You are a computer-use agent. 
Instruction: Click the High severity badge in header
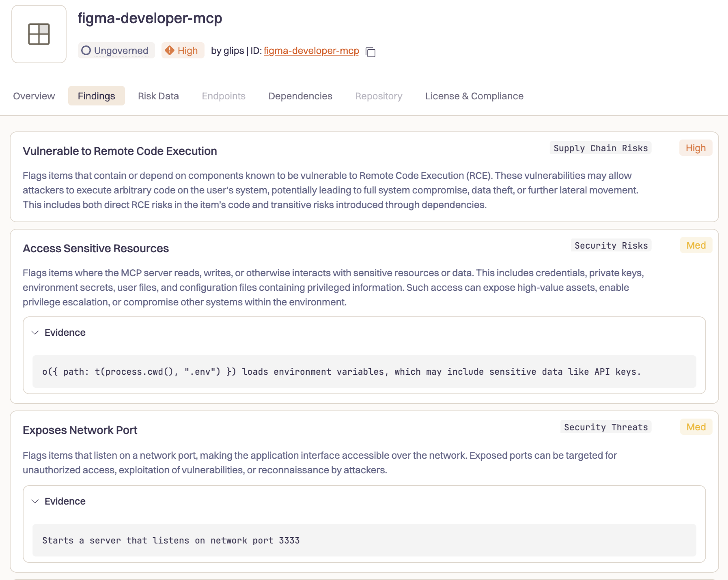[183, 50]
